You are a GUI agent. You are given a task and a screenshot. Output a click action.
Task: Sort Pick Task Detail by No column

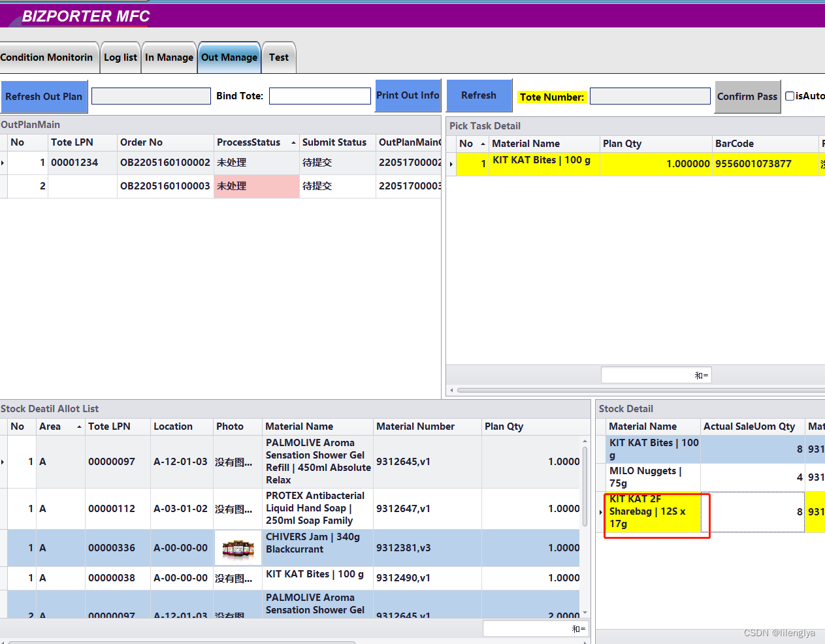tap(472, 144)
